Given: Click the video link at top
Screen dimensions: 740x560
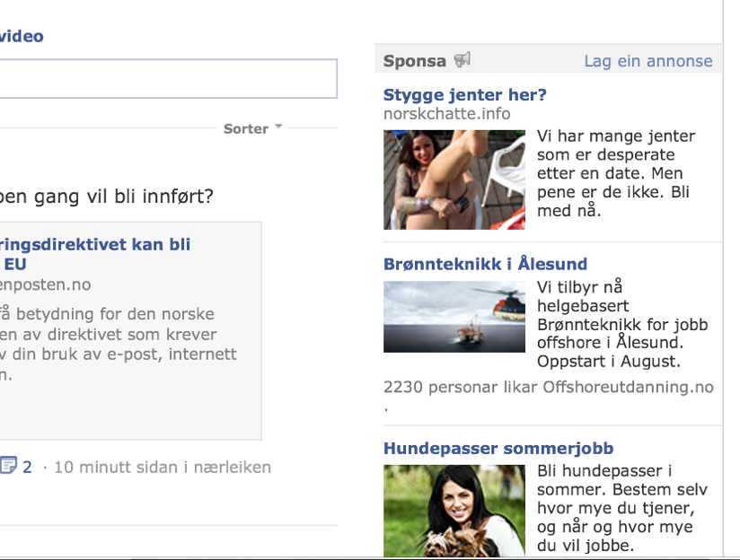Looking at the screenshot, I should click(x=22, y=36).
